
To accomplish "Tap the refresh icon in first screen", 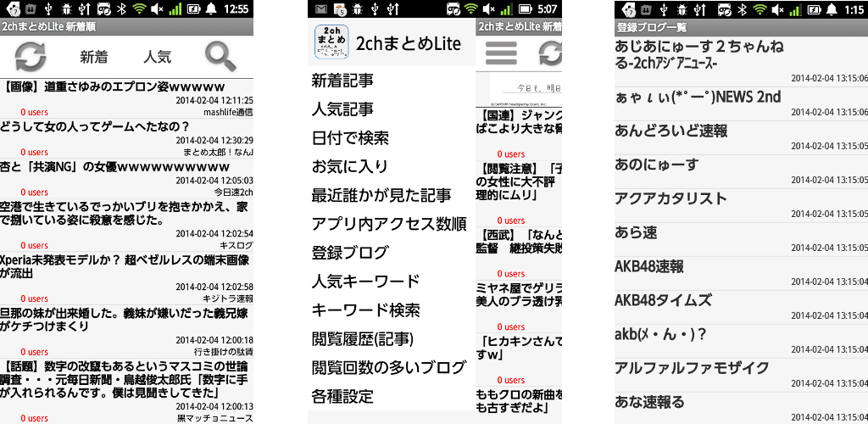I will [30, 57].
